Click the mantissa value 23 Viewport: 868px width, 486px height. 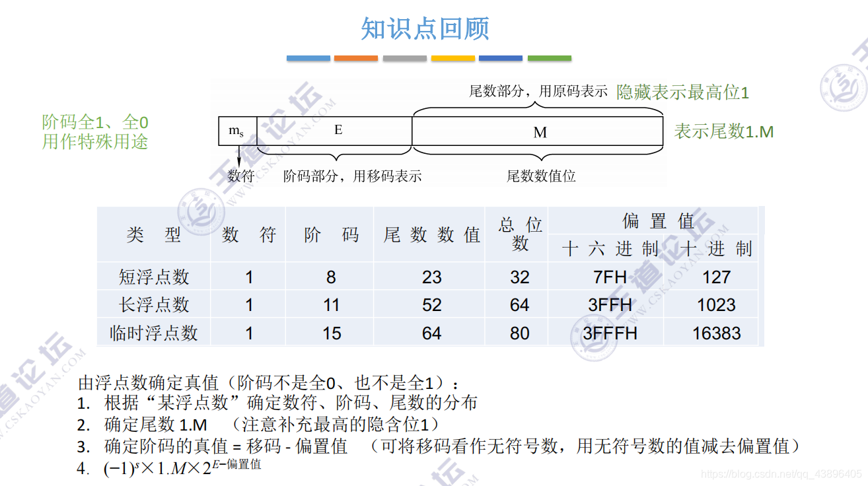pyautogui.click(x=431, y=277)
